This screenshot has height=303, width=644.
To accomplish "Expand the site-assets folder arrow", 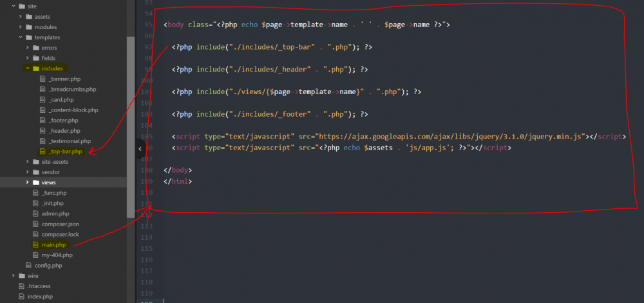I will point(27,162).
